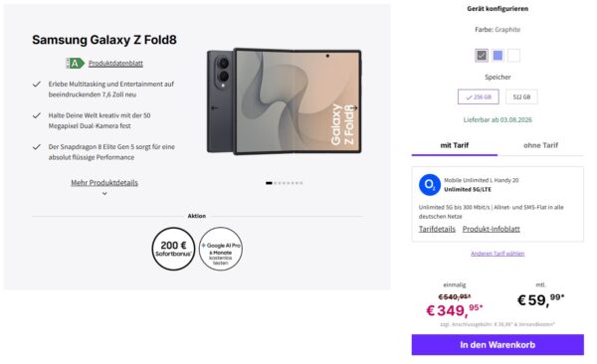Click chevron below Mehr Produktdetails
This screenshot has height=364, width=597.
point(104,193)
